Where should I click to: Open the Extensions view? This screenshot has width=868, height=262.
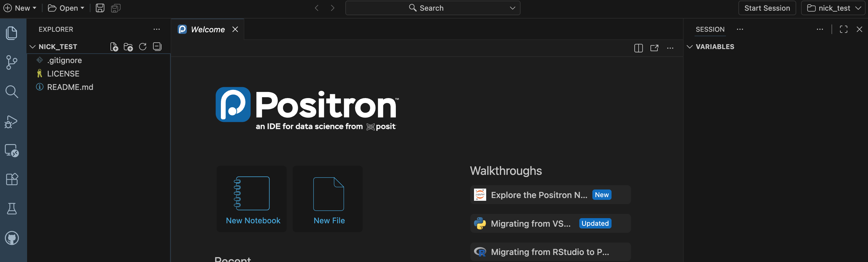click(12, 179)
